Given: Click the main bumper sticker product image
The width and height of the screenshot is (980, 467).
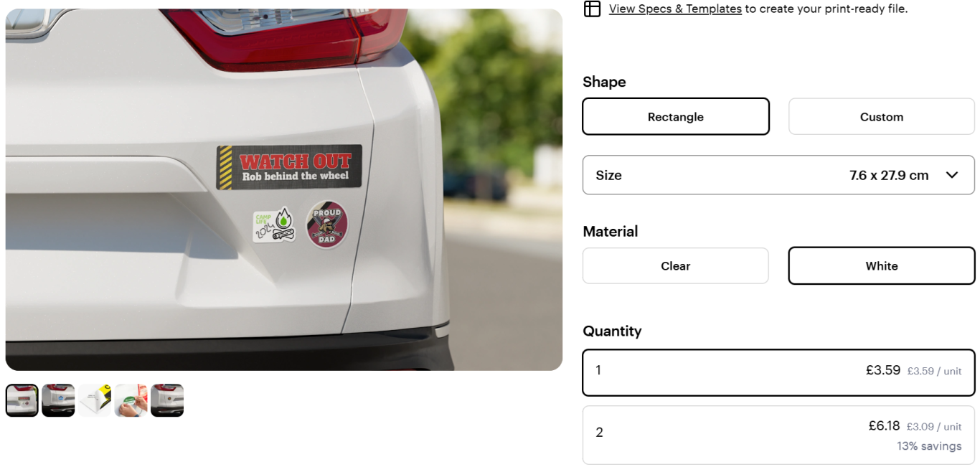Looking at the screenshot, I should pos(284,189).
